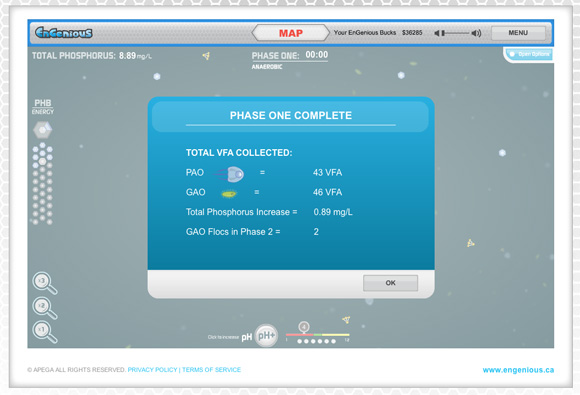The width and height of the screenshot is (580, 395).
Task: Click the PHB energy hexagon icon
Action: (x=43, y=130)
